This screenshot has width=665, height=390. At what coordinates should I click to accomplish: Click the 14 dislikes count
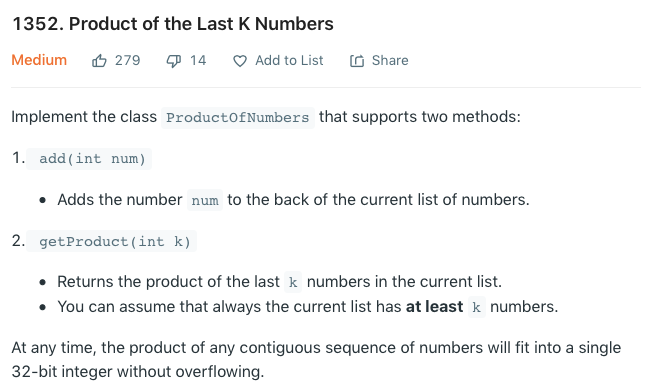coord(198,61)
